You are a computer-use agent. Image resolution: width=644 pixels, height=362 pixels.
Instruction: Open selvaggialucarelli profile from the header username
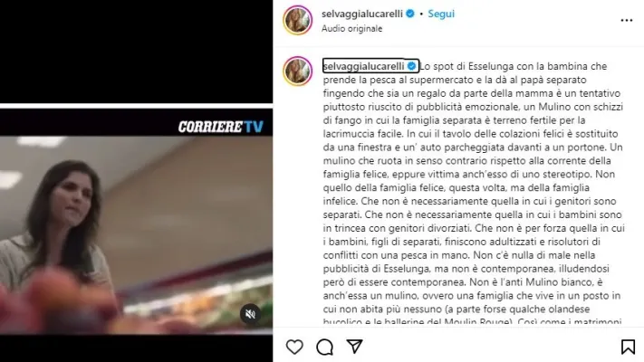pyautogui.click(x=362, y=14)
